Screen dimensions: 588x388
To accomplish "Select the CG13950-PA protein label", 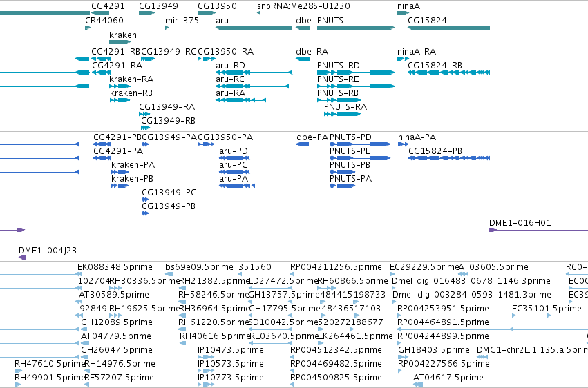I will click(x=225, y=137).
